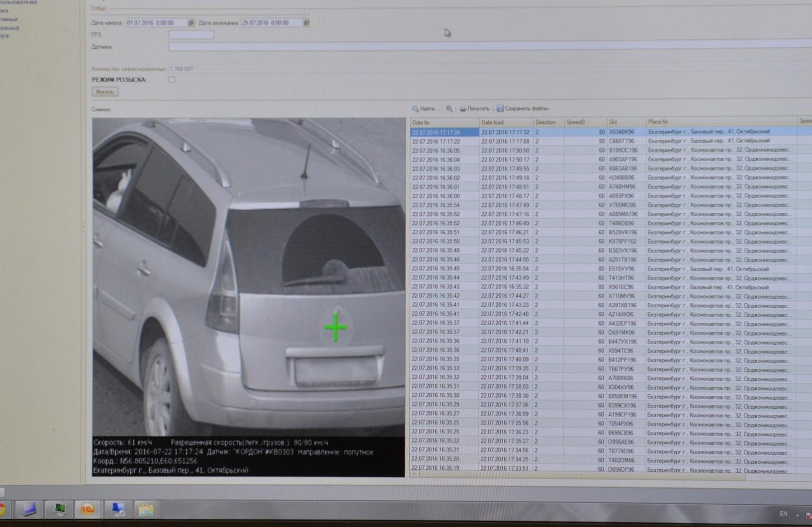Click the Grz column header
The width and height of the screenshot is (812, 527).
[x=625, y=122]
